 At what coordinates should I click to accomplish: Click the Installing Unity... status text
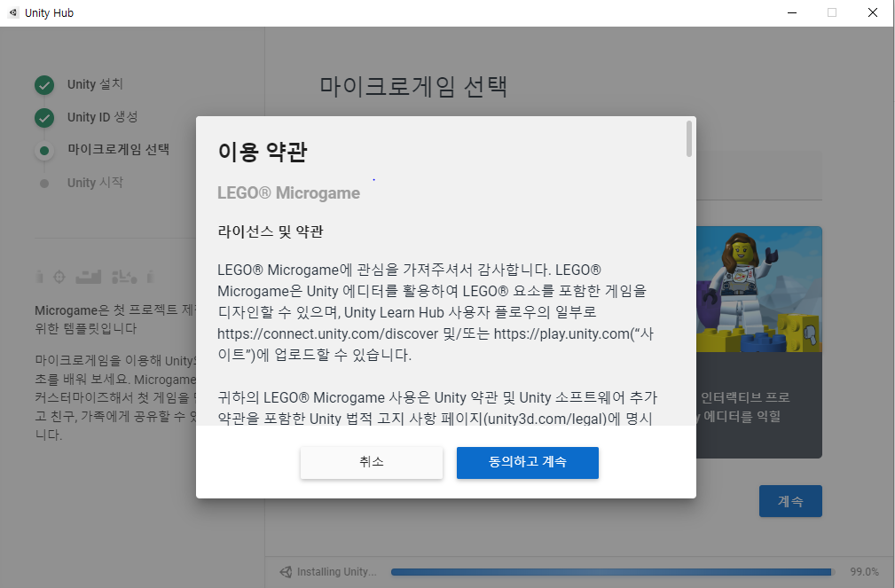click(x=337, y=572)
